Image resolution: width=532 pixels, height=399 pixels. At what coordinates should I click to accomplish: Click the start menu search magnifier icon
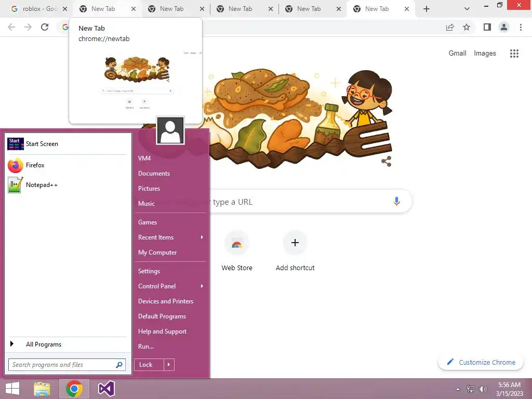click(119, 365)
